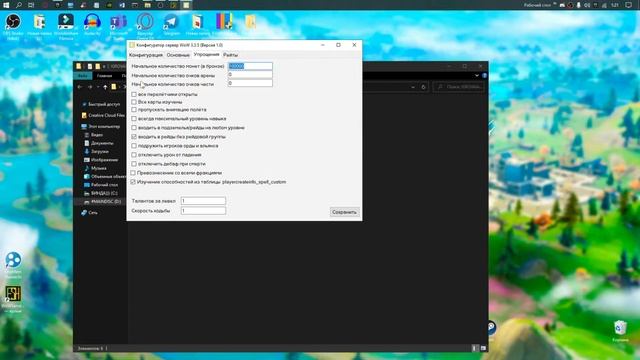Enable 'всегда максимальный уровень навыка' checkbox
The width and height of the screenshot is (640, 360).
pos(134,119)
